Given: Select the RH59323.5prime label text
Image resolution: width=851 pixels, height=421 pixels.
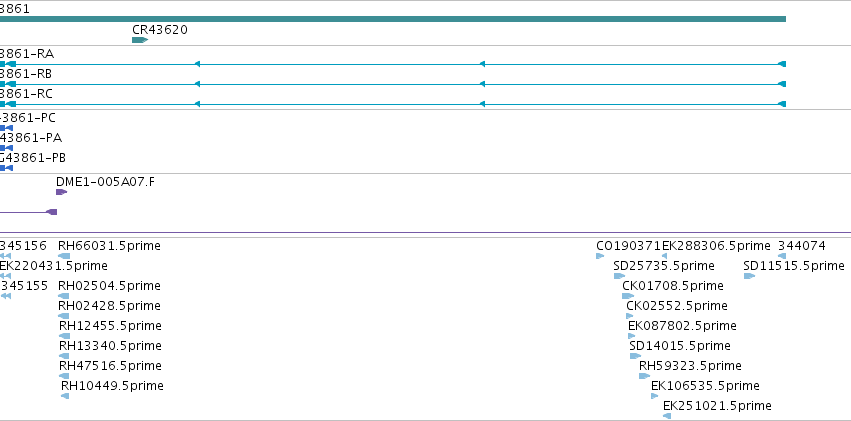Looking at the screenshot, I should [690, 366].
